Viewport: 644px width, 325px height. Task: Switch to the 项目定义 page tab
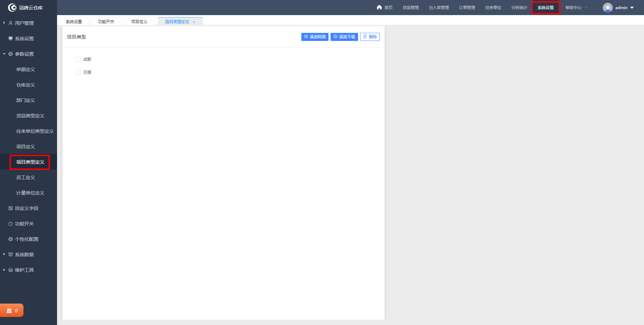point(139,21)
